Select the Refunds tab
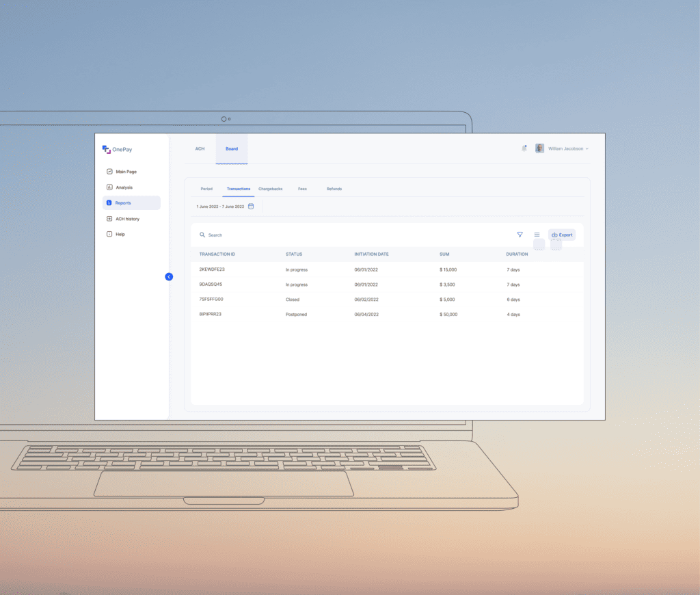The image size is (700, 595). point(334,189)
